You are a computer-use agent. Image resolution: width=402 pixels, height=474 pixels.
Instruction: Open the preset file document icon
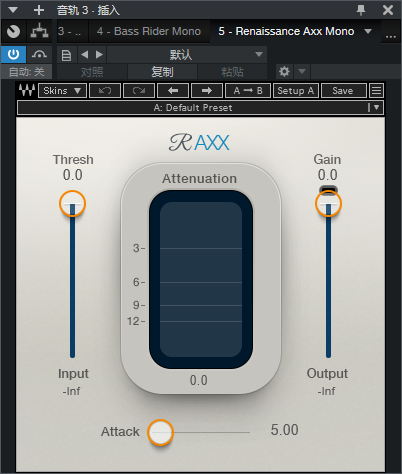[66, 55]
